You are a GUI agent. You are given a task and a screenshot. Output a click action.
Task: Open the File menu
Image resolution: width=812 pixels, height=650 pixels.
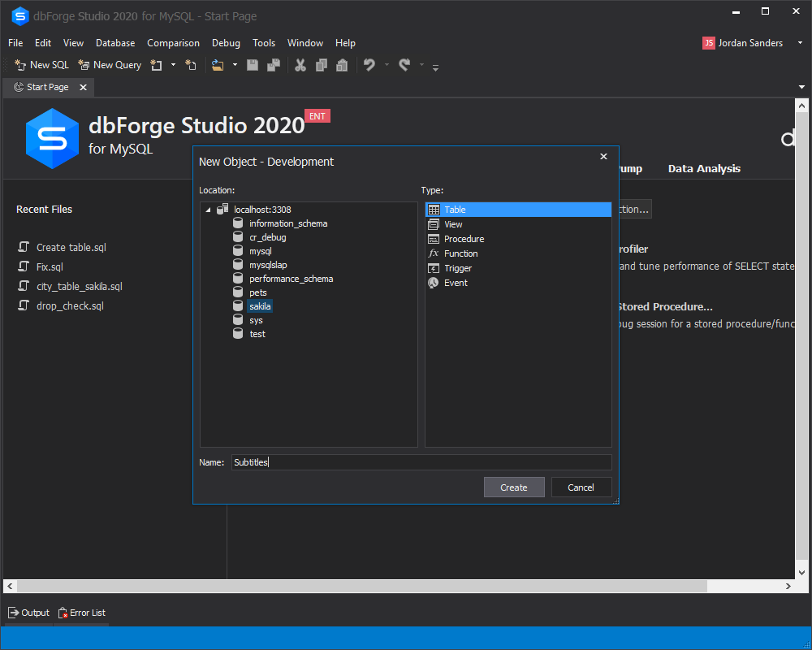(x=15, y=43)
